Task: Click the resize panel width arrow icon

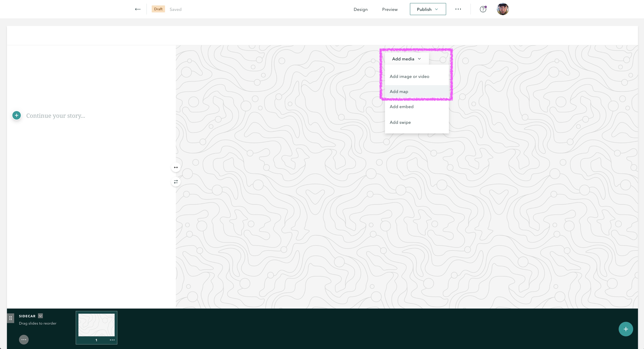Action: pyautogui.click(x=176, y=167)
